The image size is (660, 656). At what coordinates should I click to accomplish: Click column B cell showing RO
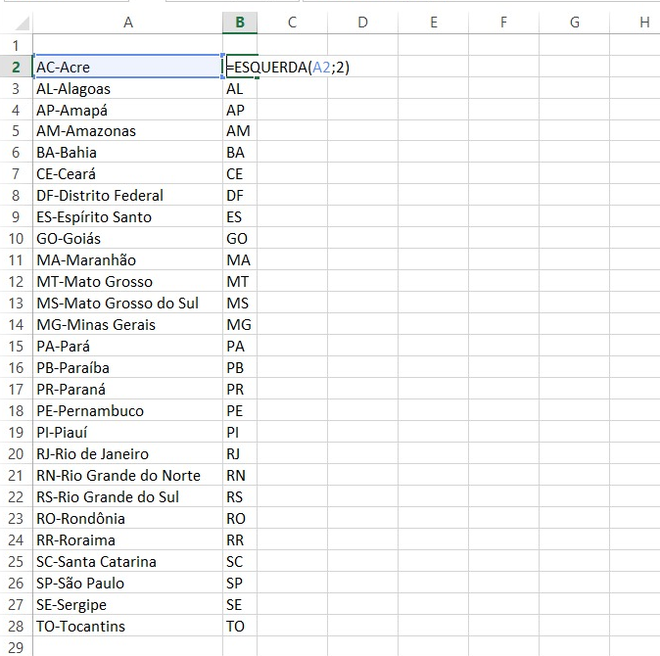(240, 518)
